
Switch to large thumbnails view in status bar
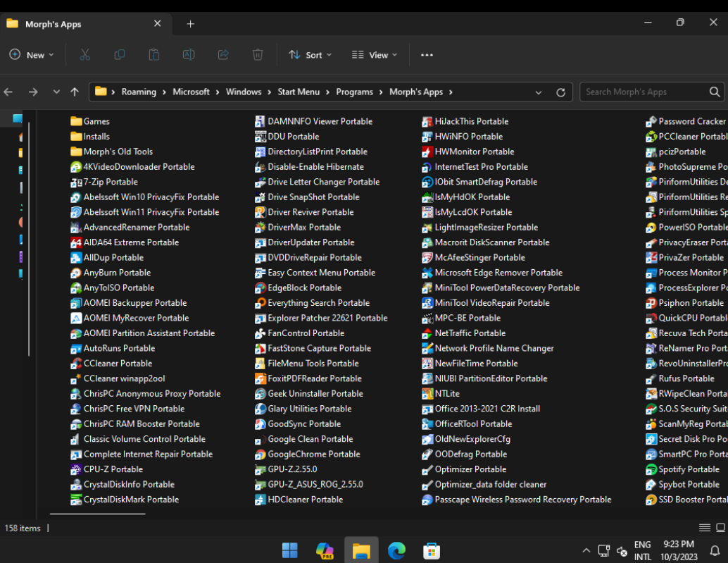720,528
